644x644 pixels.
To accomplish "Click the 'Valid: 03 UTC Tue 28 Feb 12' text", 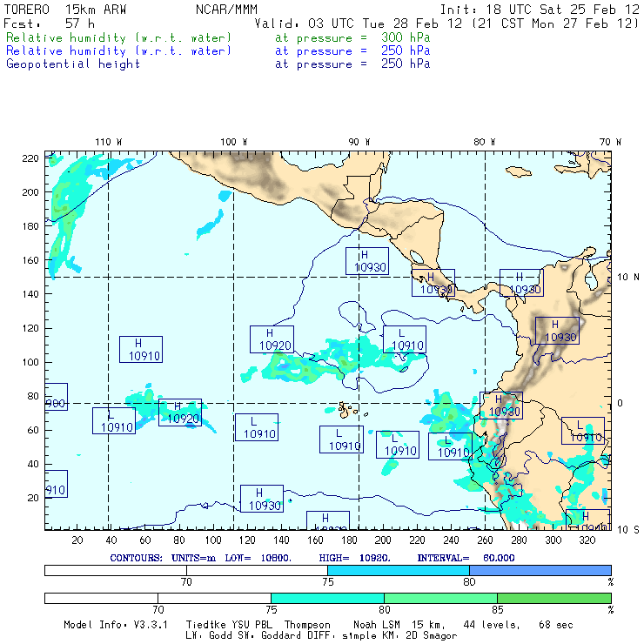I will point(359,23).
